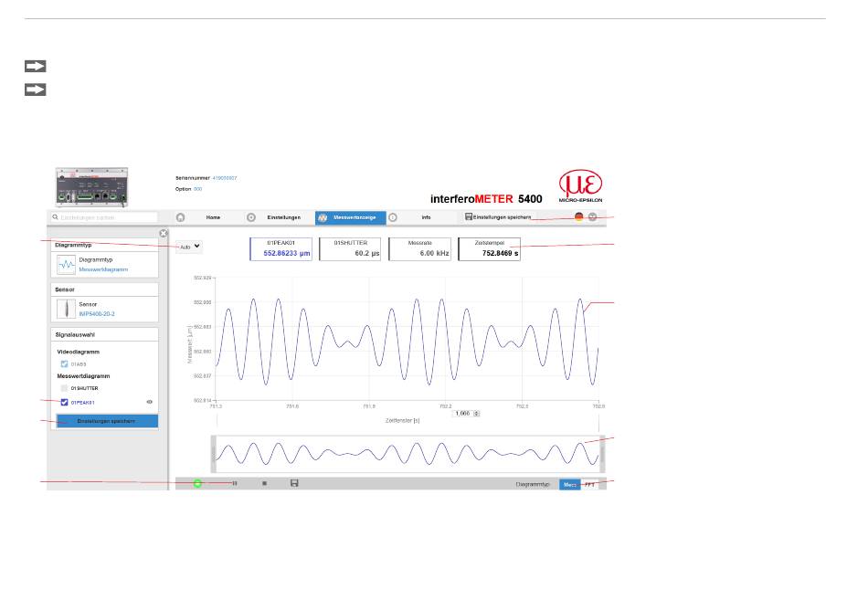The height and width of the screenshot is (600, 868).
Task: Toggle visibility eye for 01PEAK01
Action: point(150,402)
